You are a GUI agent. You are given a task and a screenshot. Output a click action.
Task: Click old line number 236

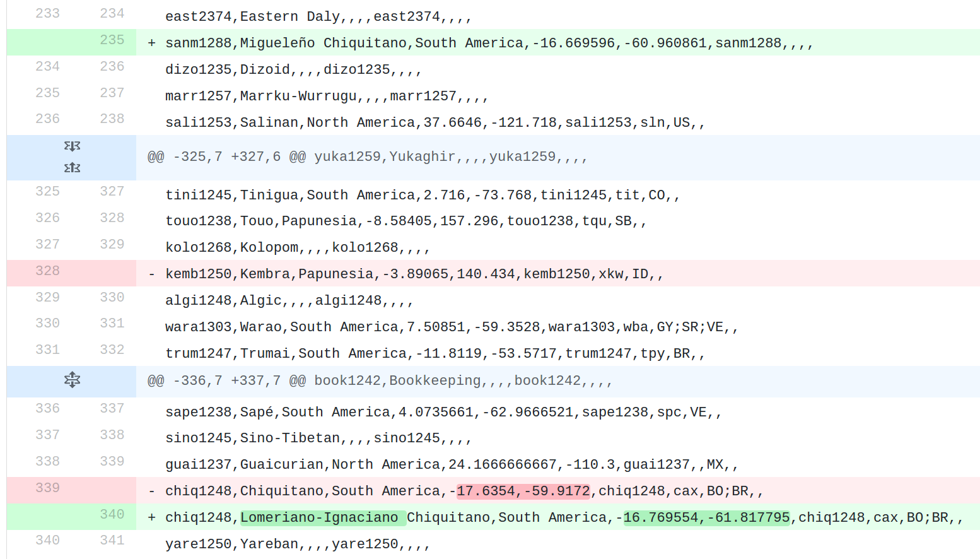47,119
